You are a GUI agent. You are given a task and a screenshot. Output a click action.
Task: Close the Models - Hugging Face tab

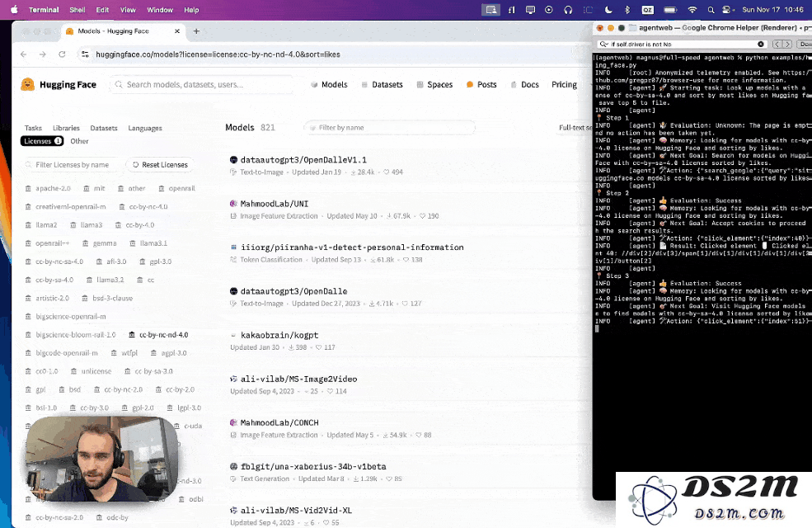click(x=177, y=31)
